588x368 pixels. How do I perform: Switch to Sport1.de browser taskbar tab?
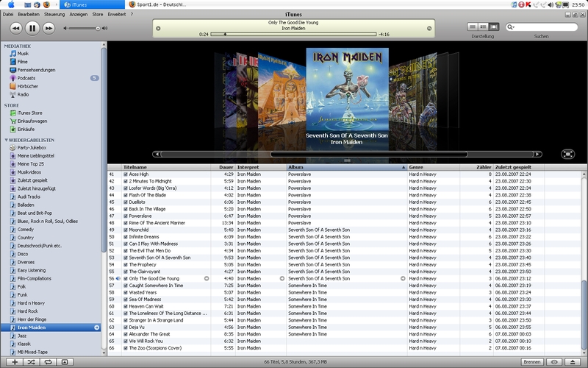point(157,4)
